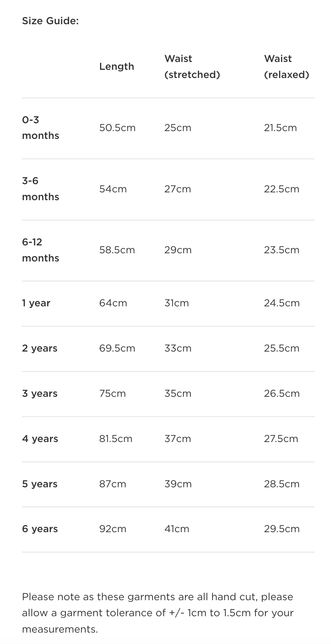Click the Waist (relaxed) column header

286,67
